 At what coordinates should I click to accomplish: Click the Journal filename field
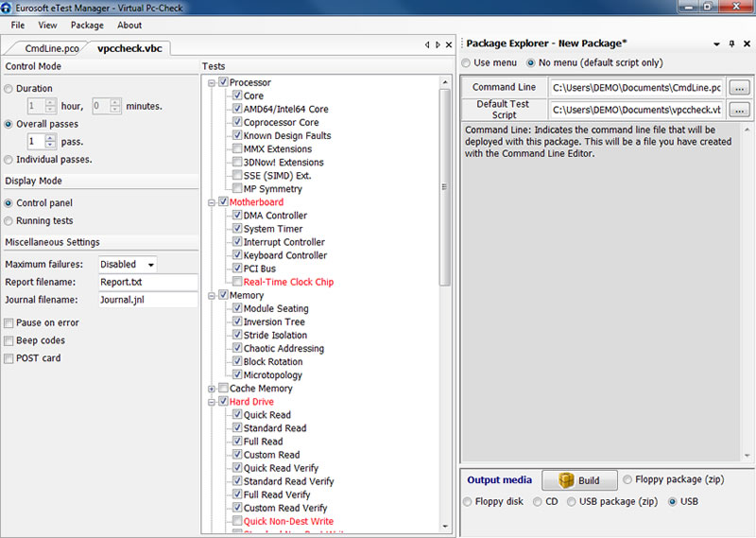point(148,300)
